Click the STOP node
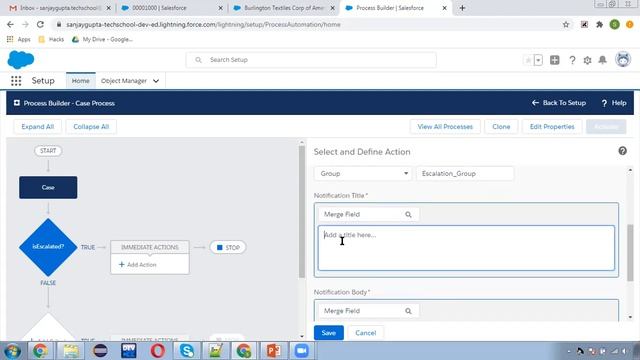Screen dimensions: 640x360 228,247
